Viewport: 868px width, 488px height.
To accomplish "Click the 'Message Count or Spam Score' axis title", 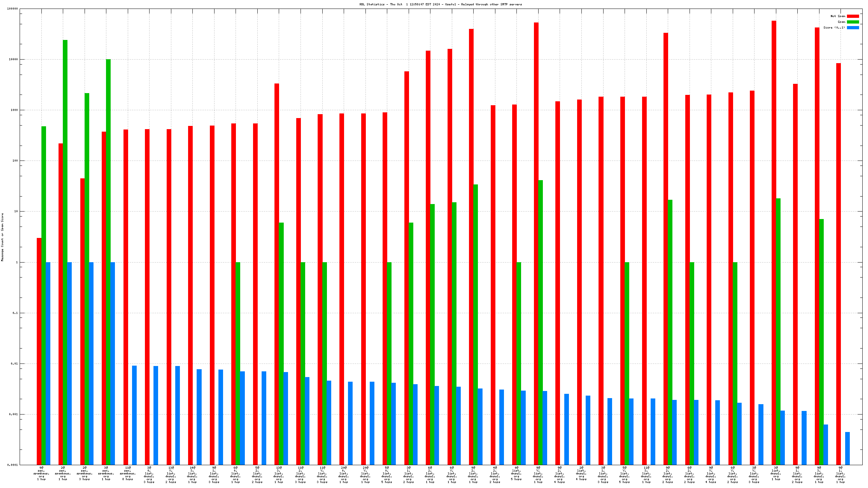I will pos(2,237).
